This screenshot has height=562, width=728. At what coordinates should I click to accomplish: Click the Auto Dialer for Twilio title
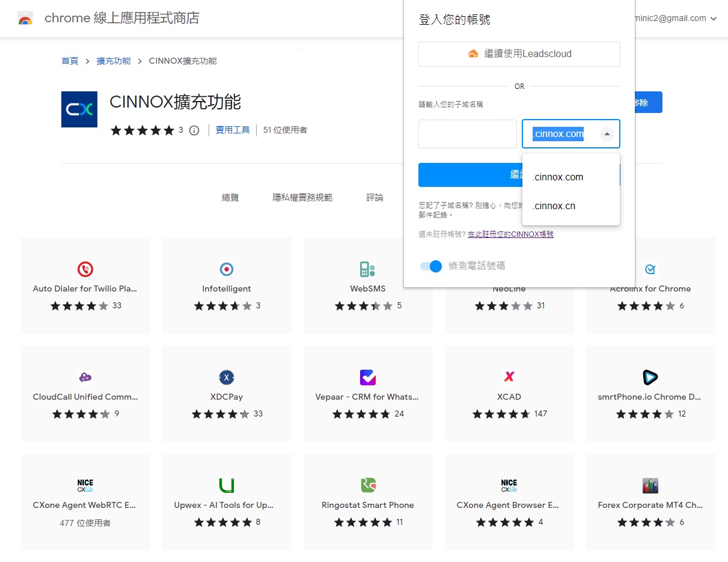85,289
